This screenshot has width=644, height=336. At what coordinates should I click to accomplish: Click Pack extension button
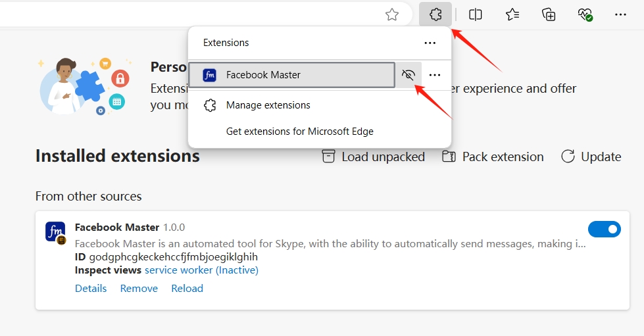coord(493,156)
